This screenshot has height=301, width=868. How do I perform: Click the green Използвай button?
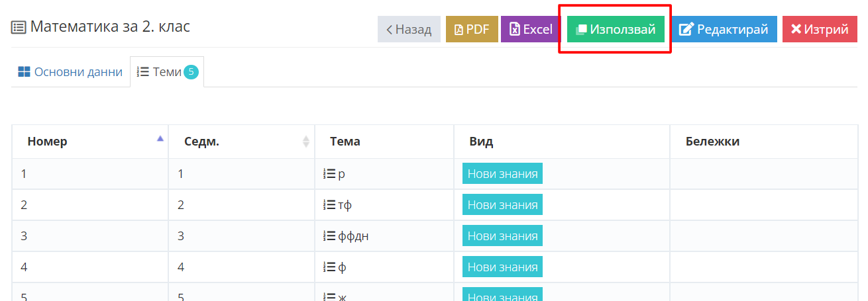coord(616,29)
